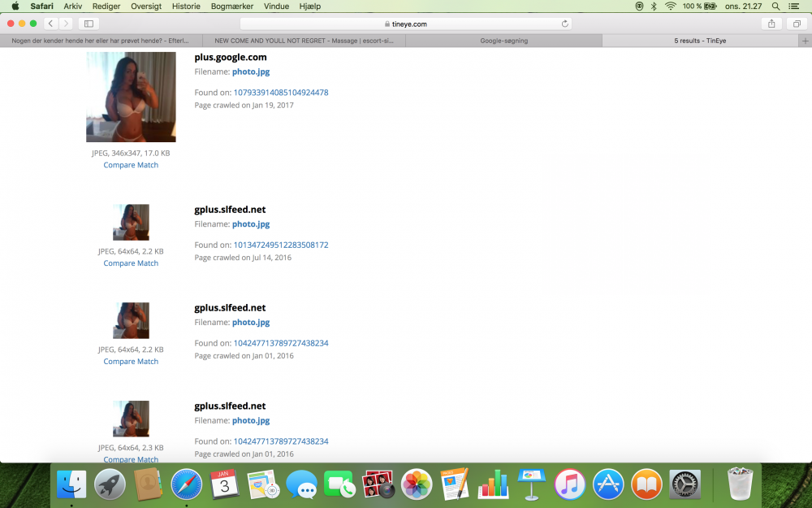This screenshot has height=508, width=812.
Task: Go back with Safari's back arrow
Action: (x=50, y=24)
